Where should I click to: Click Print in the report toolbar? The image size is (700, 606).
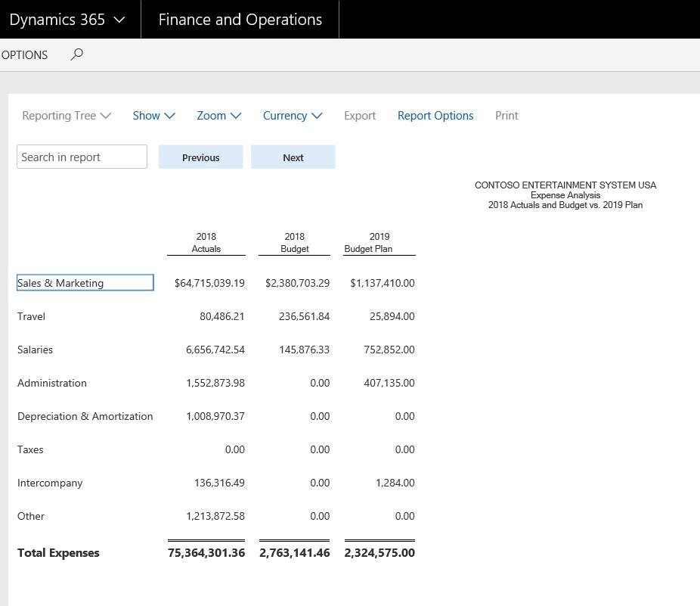coord(506,116)
